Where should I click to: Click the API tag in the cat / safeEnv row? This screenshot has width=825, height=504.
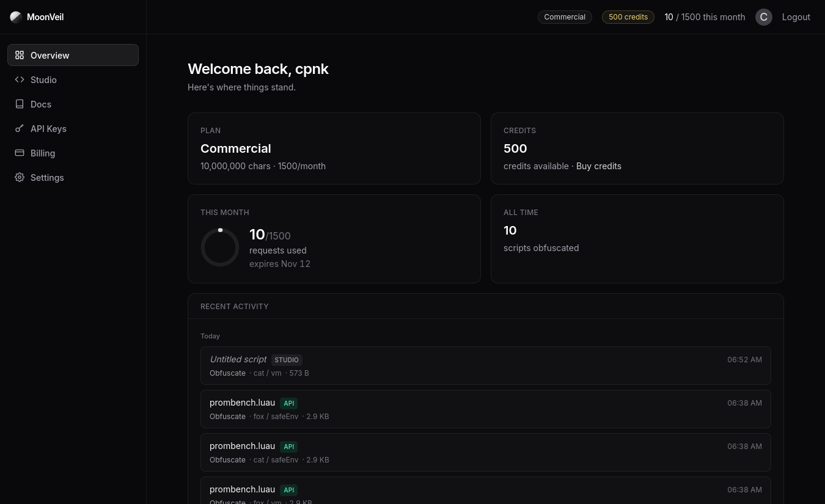pyautogui.click(x=289, y=447)
